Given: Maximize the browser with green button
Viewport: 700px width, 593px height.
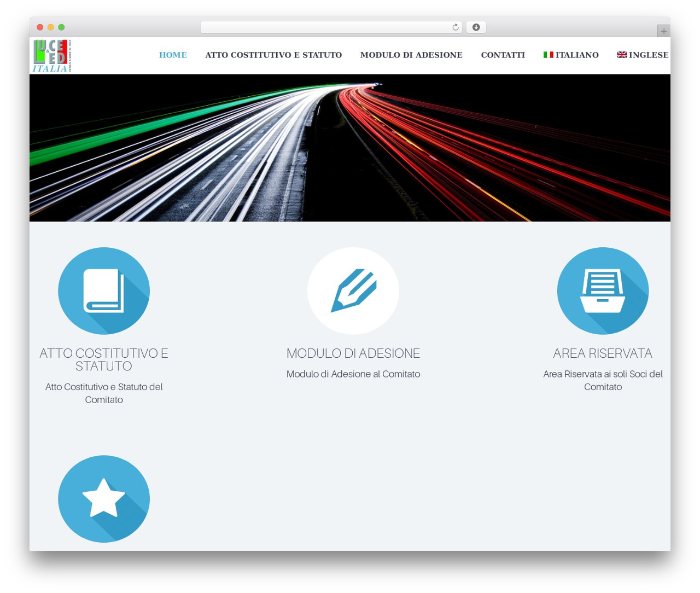Looking at the screenshot, I should pos(61,27).
